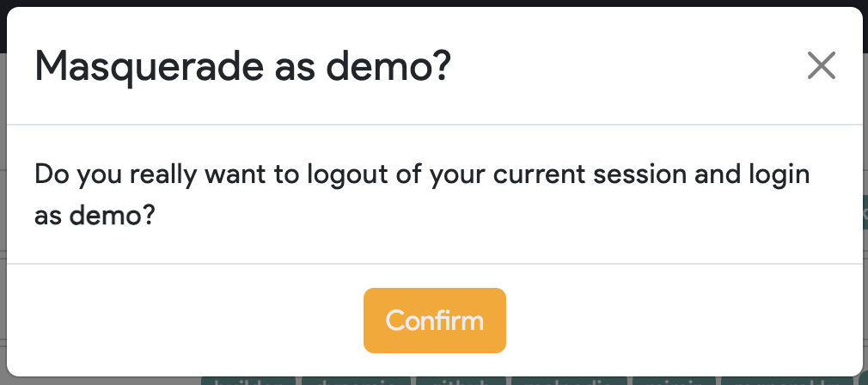Click the leftmost dark green tag below the dialog
This screenshot has width=868, height=385.
click(248, 381)
